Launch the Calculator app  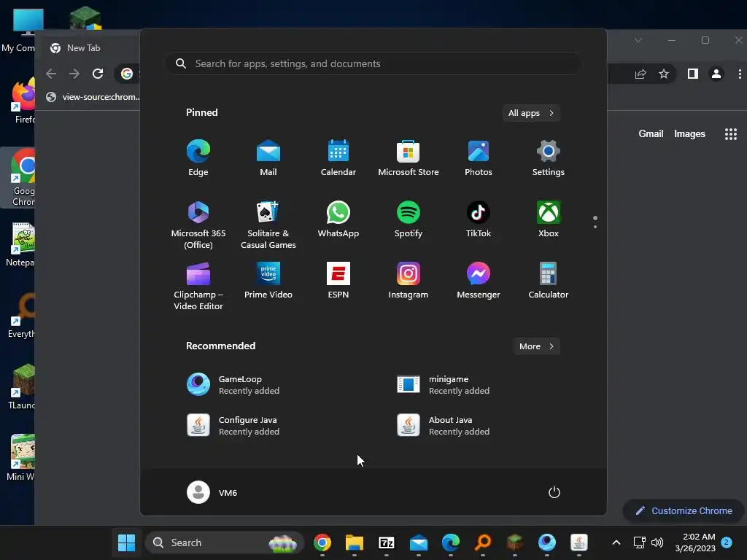pos(549,281)
